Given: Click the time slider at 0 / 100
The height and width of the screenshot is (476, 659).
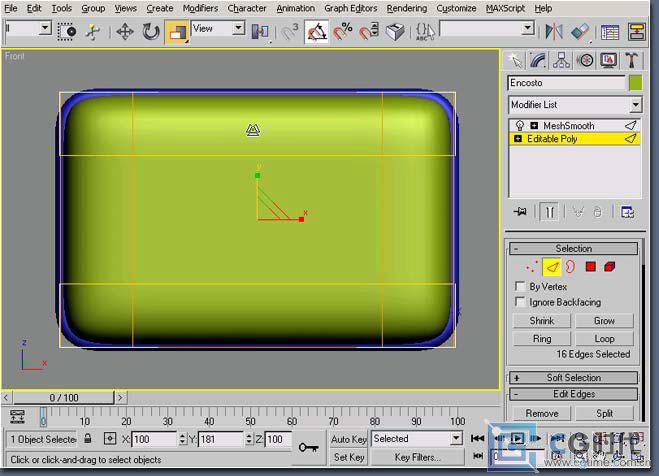Looking at the screenshot, I should (x=63, y=397).
